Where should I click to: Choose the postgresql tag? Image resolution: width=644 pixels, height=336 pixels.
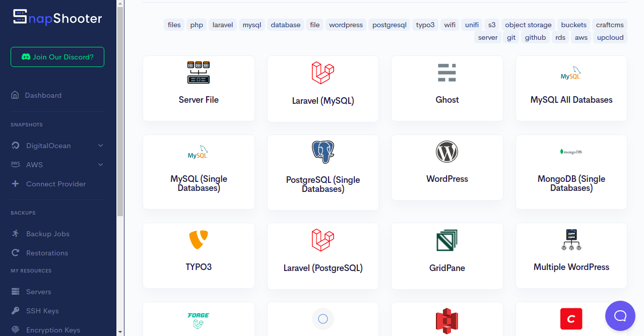point(390,25)
